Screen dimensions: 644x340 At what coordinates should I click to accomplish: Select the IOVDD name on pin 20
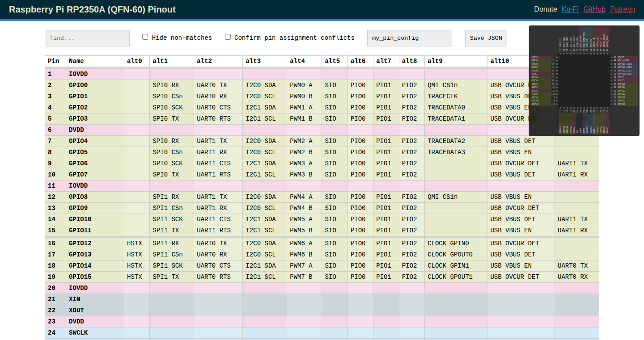pos(95,288)
